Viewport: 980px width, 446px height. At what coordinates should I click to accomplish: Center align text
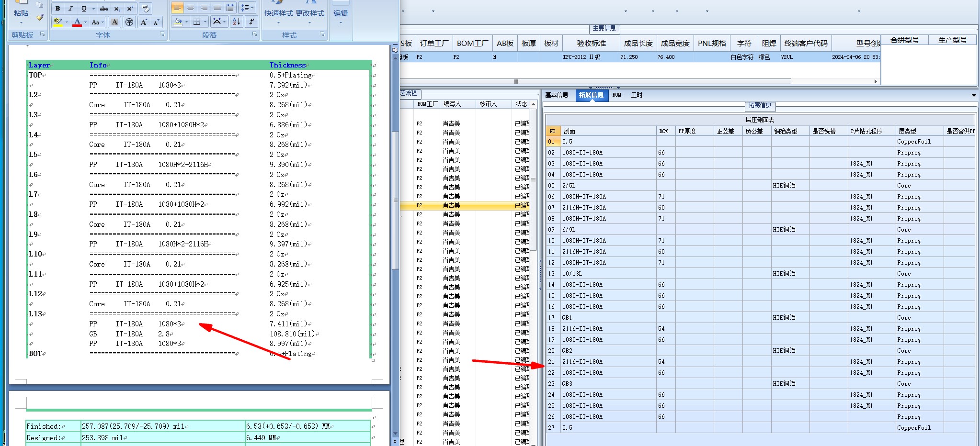pyautogui.click(x=191, y=8)
